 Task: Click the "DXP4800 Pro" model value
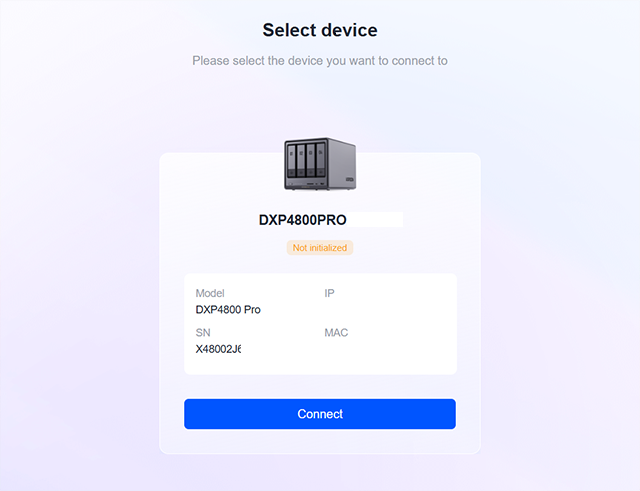tap(228, 310)
